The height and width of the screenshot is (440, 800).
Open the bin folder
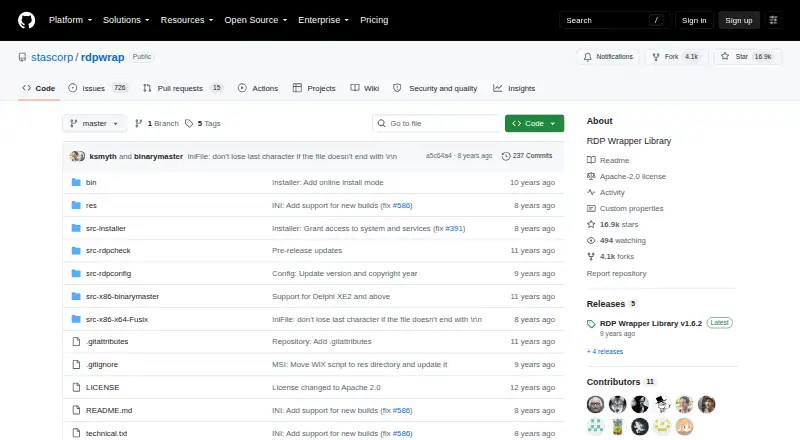(91, 182)
